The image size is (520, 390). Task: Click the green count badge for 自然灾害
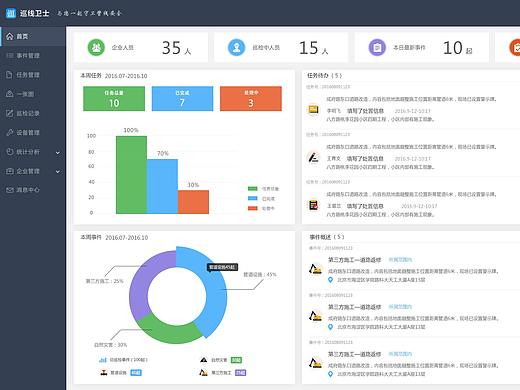coord(236,360)
